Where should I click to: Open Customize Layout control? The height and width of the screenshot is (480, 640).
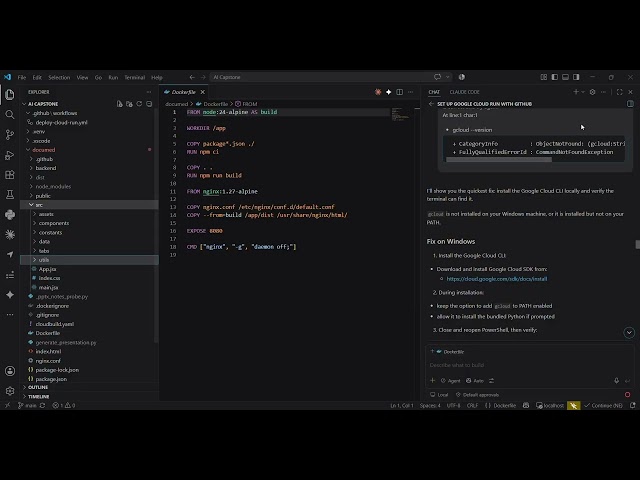(x=544, y=77)
